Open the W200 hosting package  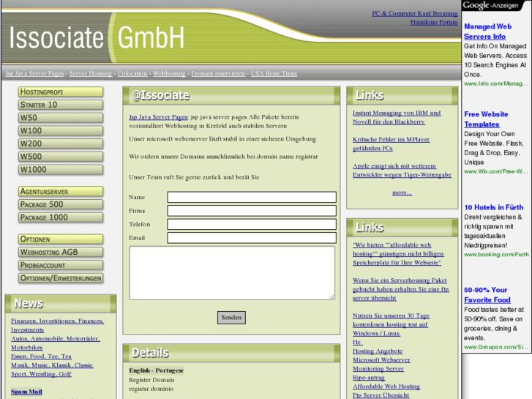[x=61, y=143]
